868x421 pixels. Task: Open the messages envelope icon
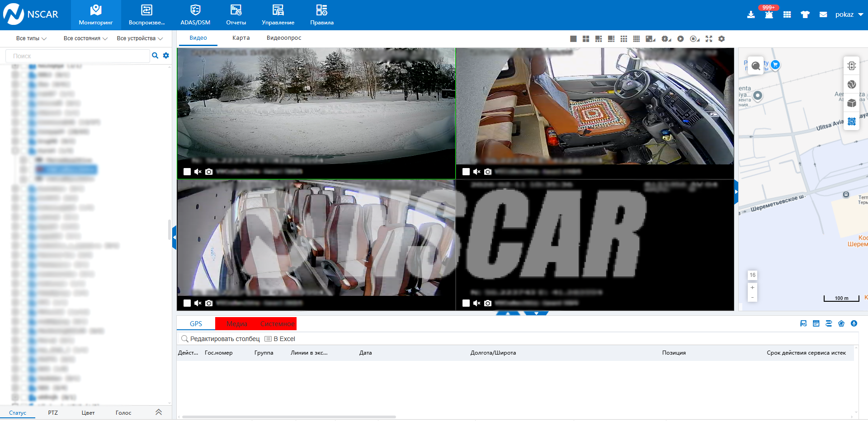[823, 14]
